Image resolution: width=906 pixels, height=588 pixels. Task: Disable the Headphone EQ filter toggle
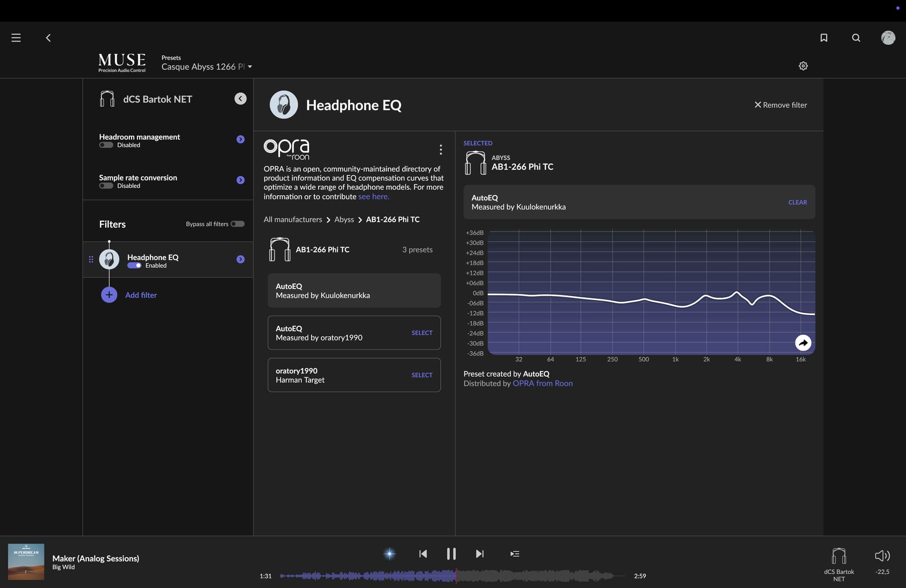tap(134, 265)
